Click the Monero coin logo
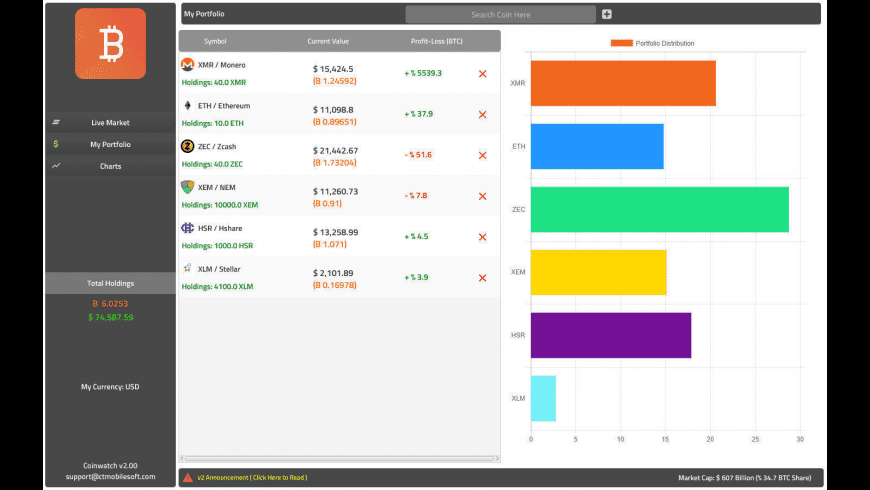This screenshot has height=490, width=870. click(188, 65)
